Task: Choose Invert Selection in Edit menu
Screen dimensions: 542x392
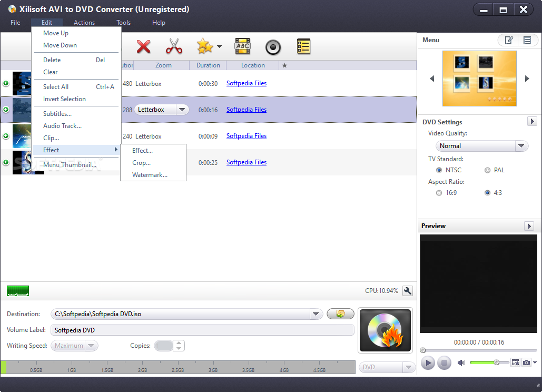Action: [76, 99]
